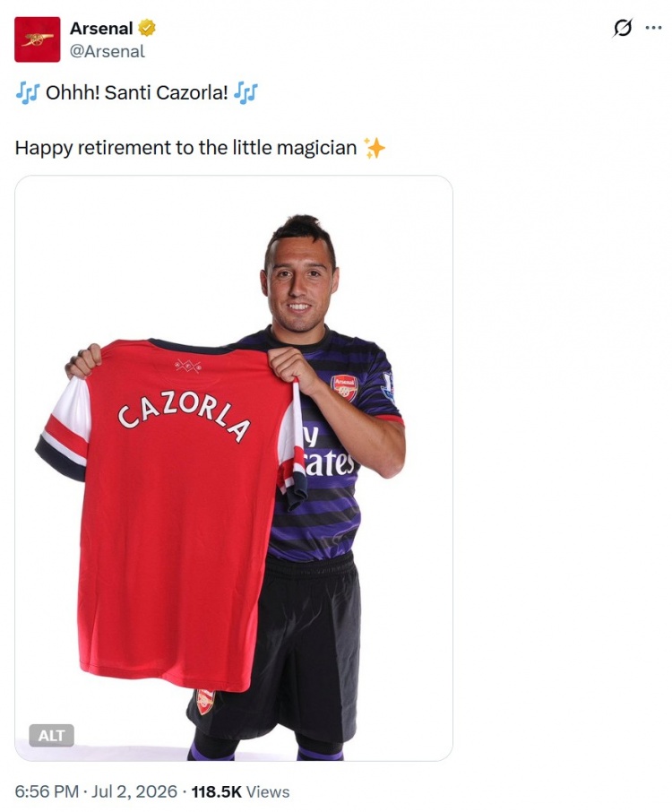Open the Cazorla shirt photo
This screenshot has height=812, width=672.
(x=234, y=468)
